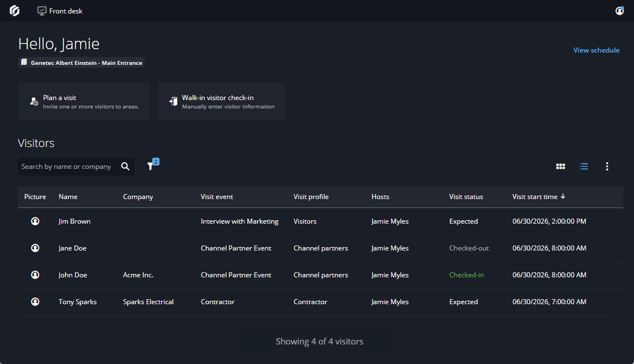Click Jane Doe's Channel partners profile
Image resolution: width=634 pixels, height=364 pixels.
click(321, 248)
